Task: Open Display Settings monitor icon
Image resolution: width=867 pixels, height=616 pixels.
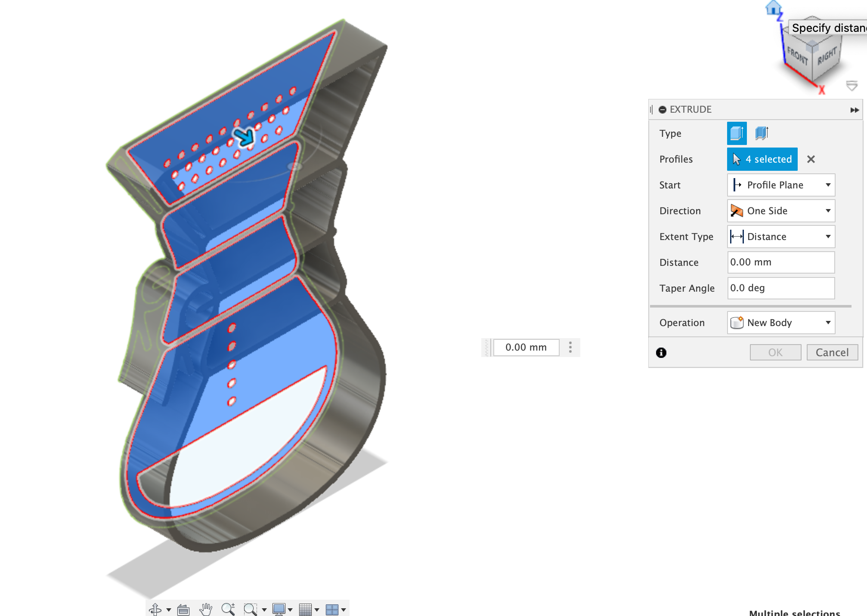Action: 279,609
